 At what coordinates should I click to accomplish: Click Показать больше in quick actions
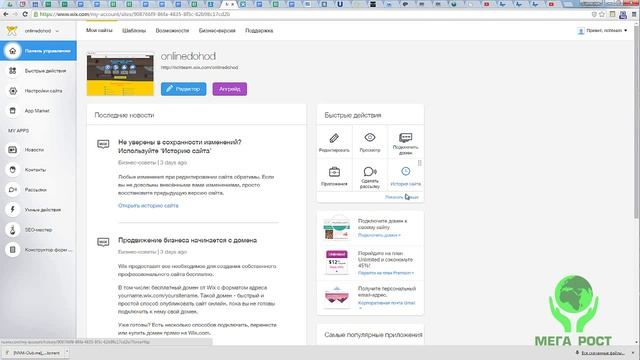tap(402, 197)
